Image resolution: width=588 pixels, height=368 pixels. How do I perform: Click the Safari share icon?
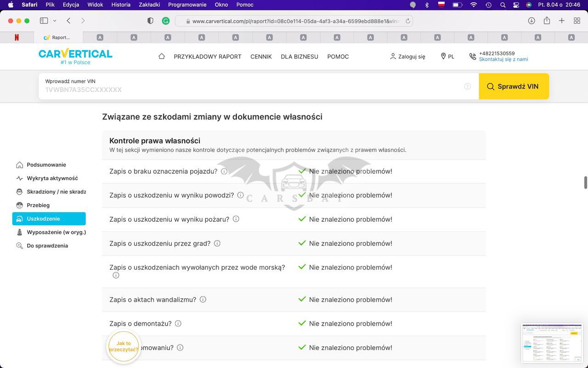(547, 21)
